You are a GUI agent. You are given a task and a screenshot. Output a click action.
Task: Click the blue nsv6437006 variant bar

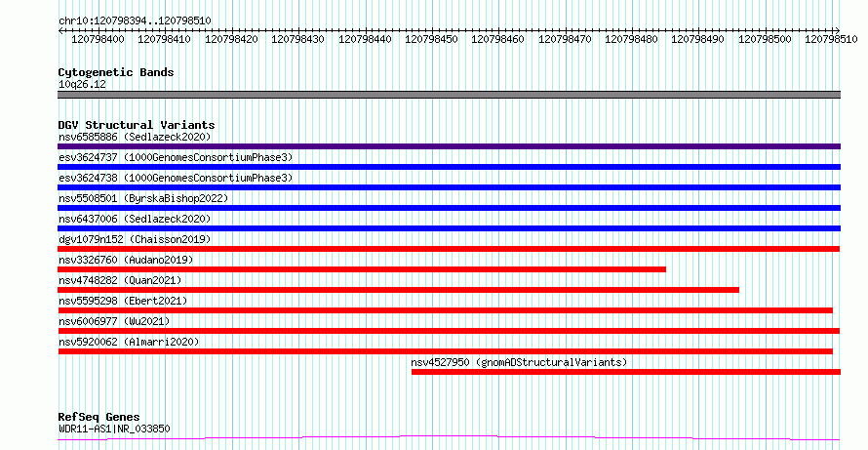[449, 228]
